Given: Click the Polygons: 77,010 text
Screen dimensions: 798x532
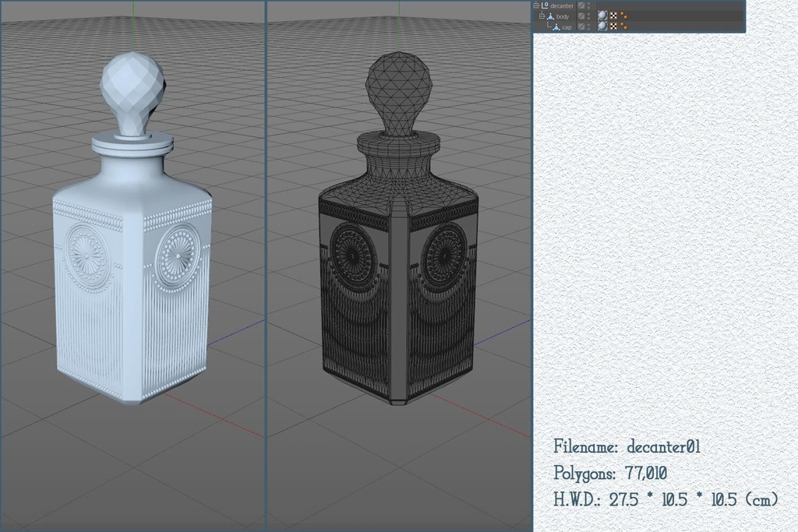Looking at the screenshot, I should tap(610, 473).
